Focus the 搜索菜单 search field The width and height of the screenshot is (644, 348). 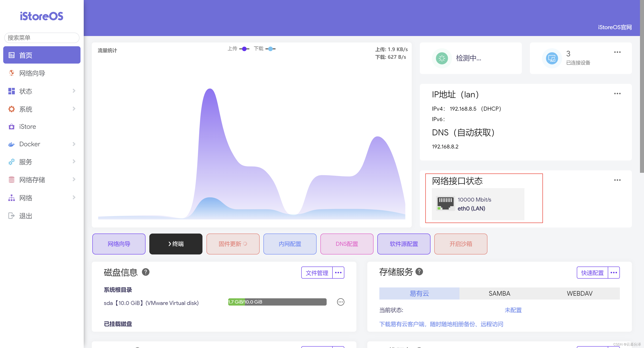(x=41, y=38)
